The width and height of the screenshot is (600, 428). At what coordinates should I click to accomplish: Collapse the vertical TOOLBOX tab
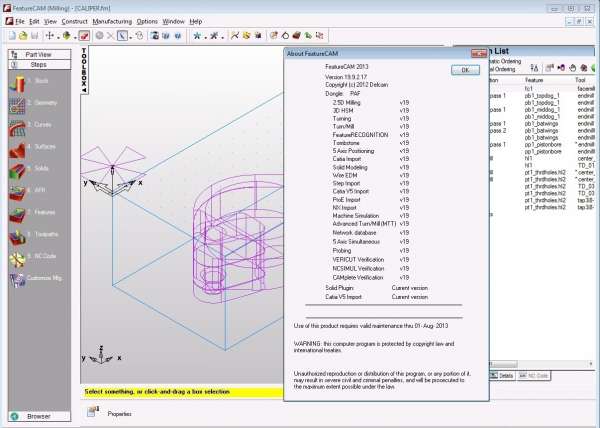click(84, 70)
